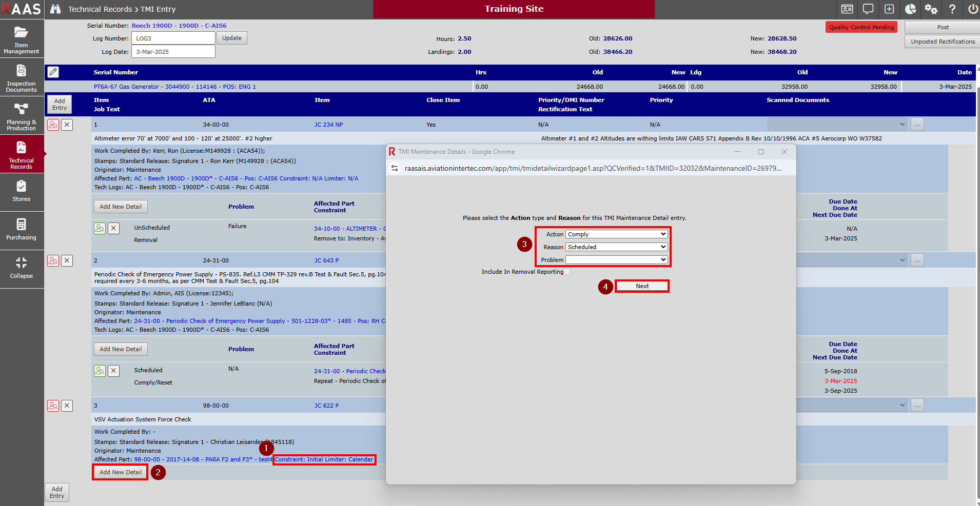Click the pie chart reports icon
The height and width of the screenshot is (506, 980).
[910, 9]
